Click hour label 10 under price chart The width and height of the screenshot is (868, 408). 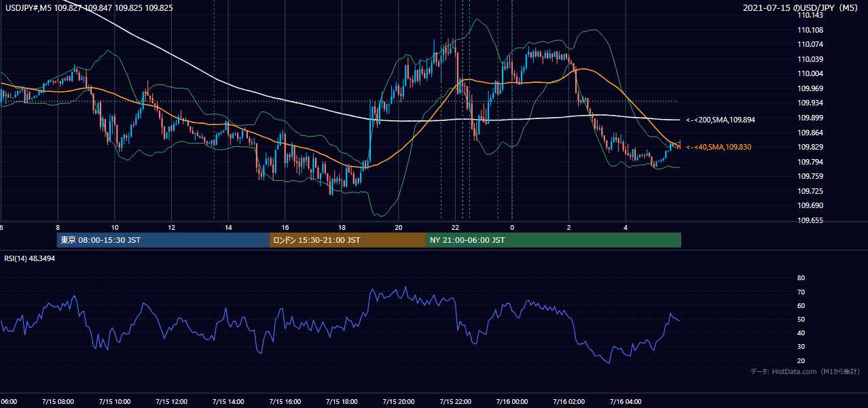(x=115, y=228)
